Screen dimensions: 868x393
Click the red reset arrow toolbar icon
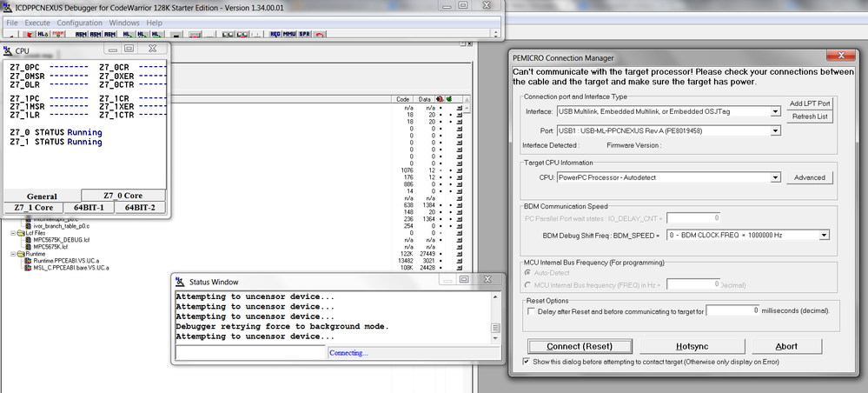click(319, 35)
